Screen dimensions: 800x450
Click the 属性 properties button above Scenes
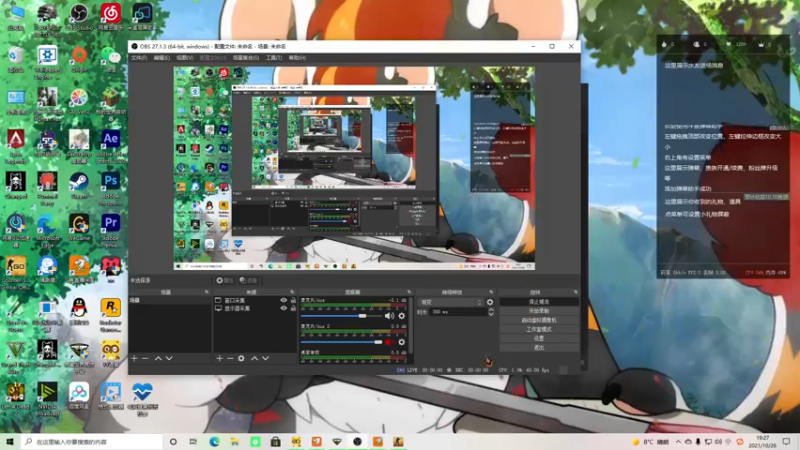click(x=224, y=281)
